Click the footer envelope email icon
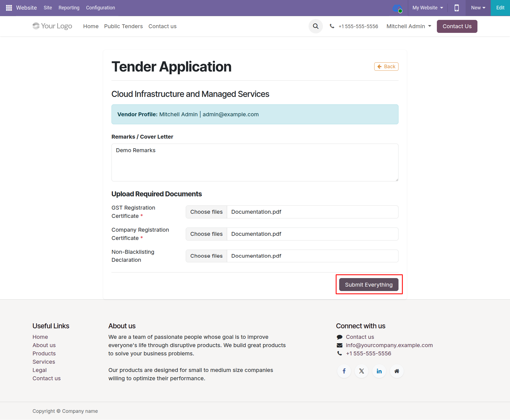The width and height of the screenshot is (510, 420). (339, 345)
